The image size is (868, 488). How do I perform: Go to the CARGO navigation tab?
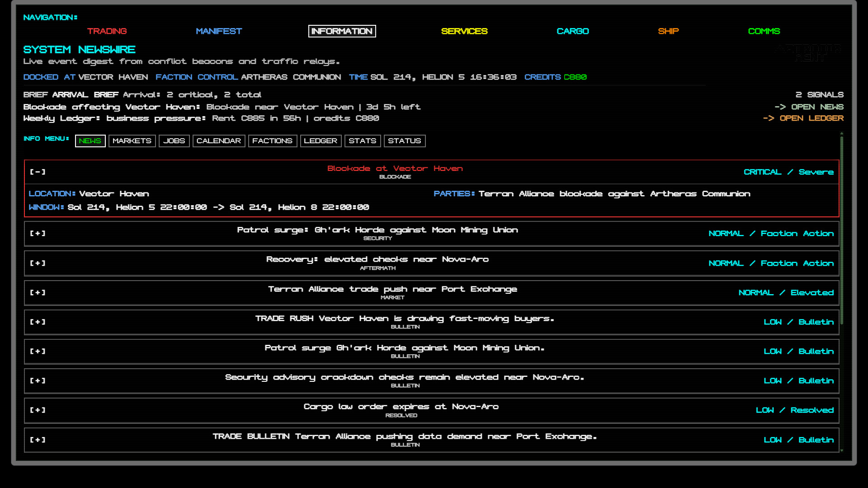[573, 31]
